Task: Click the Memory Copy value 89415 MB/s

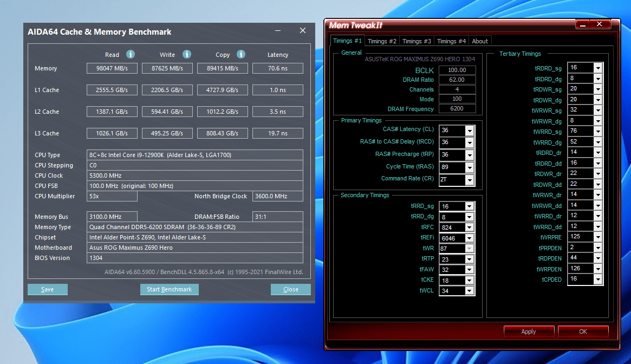Action: [x=223, y=68]
